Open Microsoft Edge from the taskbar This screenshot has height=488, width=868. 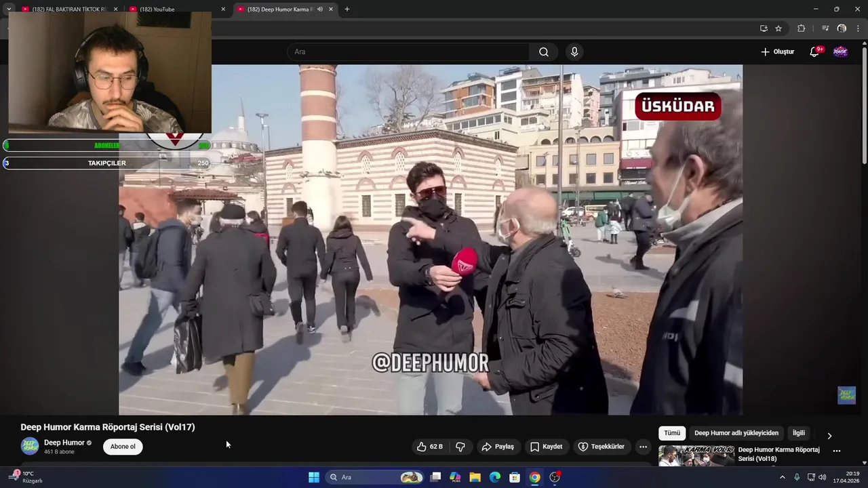(x=495, y=477)
